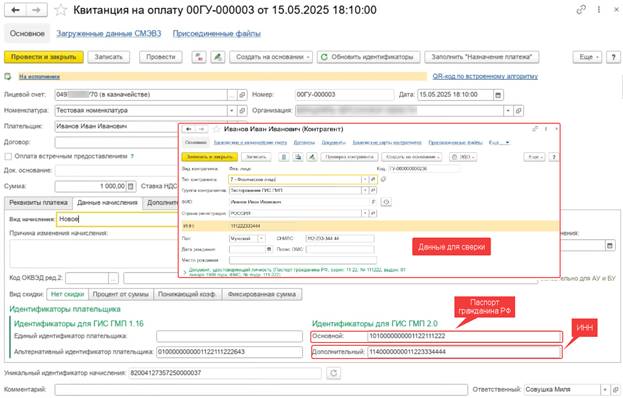Enable Оплата встречным предоставлением checkbox
The height and width of the screenshot is (398, 623).
(x=8, y=156)
